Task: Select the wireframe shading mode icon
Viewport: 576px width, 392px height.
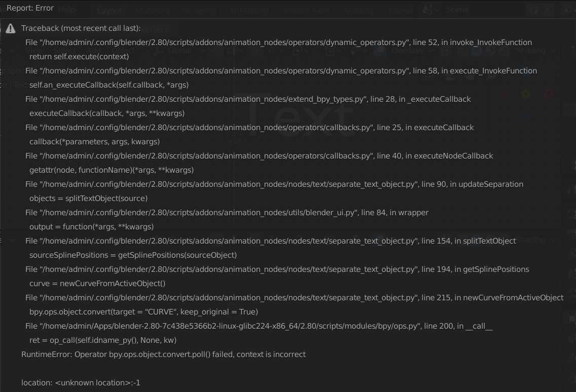Action: pos(463,51)
